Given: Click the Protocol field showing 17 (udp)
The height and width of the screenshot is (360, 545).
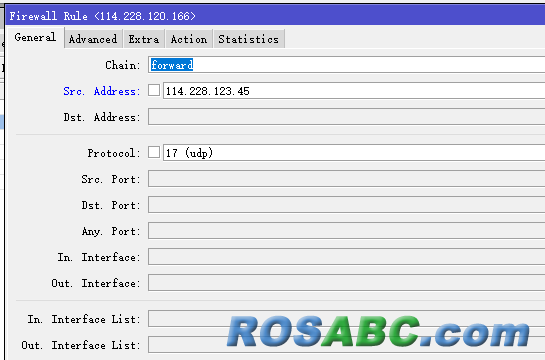Looking at the screenshot, I should click(354, 153).
